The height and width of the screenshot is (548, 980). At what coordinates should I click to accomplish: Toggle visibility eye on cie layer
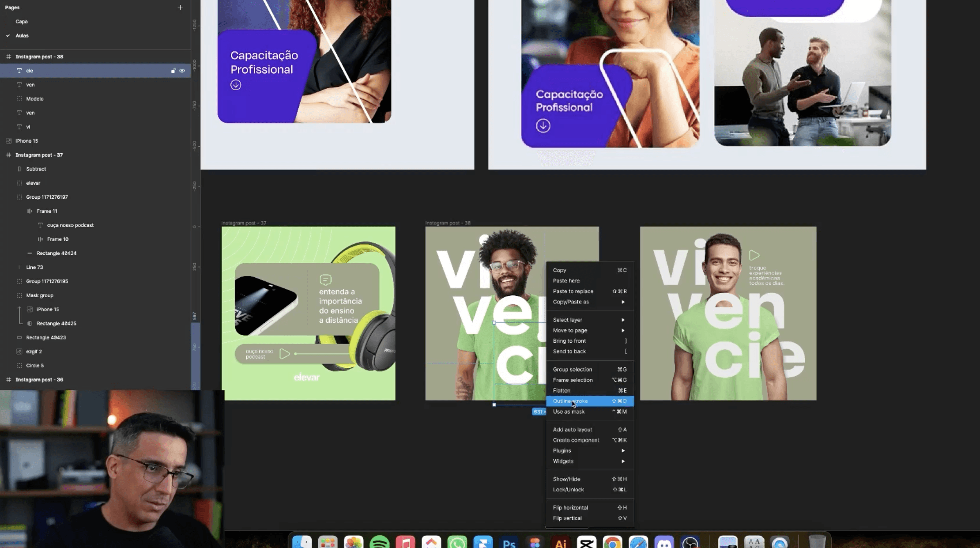click(182, 71)
